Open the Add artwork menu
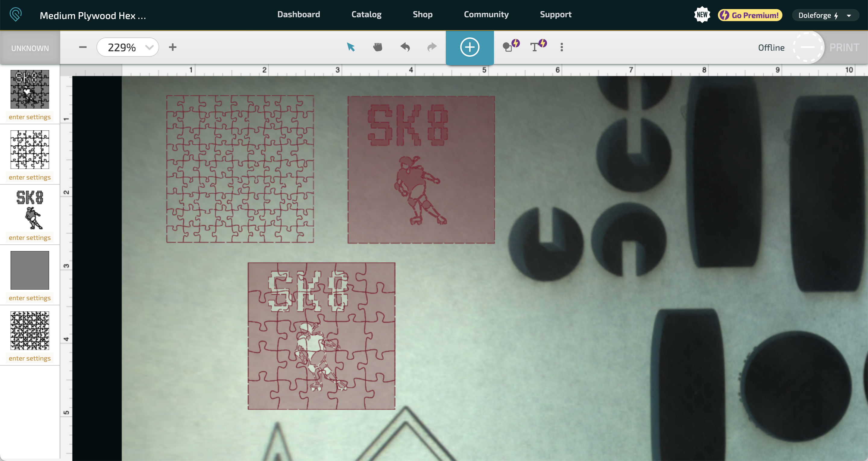This screenshot has height=461, width=868. tap(470, 47)
